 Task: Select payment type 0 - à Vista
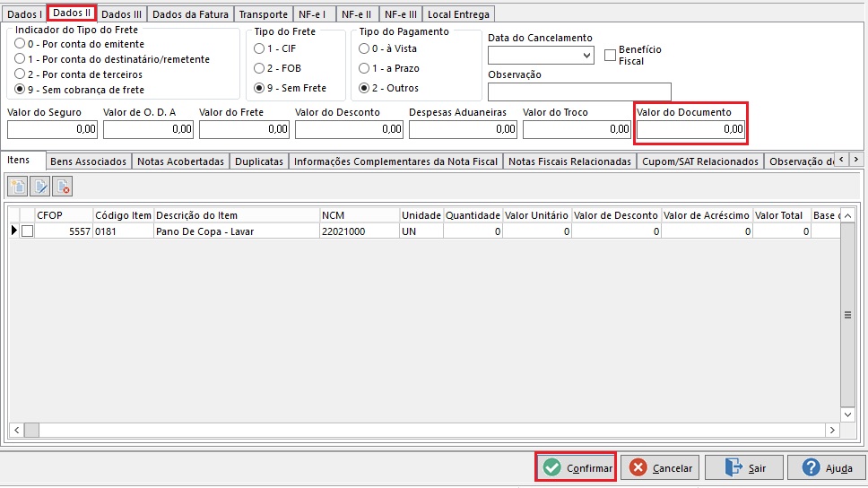coord(364,48)
